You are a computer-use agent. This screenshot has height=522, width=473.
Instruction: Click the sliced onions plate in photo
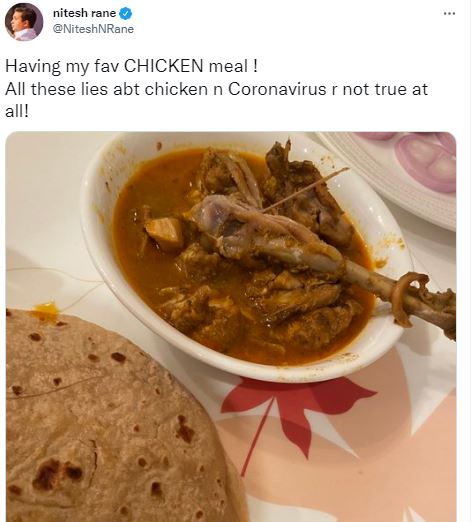pyautogui.click(x=400, y=173)
